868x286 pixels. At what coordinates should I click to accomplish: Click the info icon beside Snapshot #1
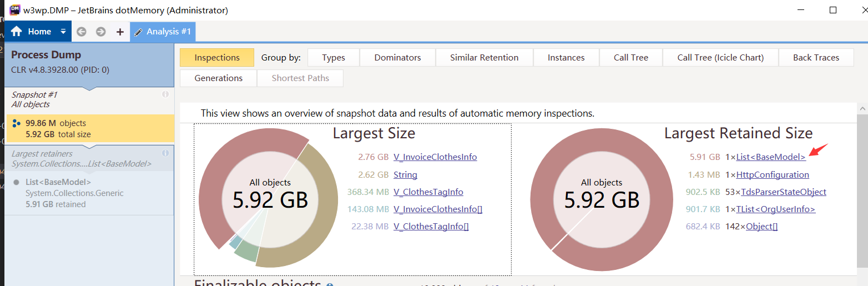coord(165,94)
